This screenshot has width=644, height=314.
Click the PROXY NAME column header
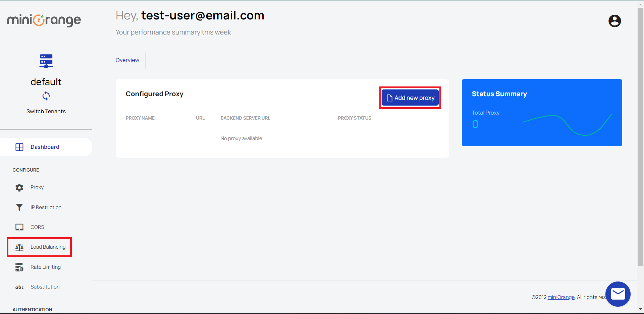point(140,118)
